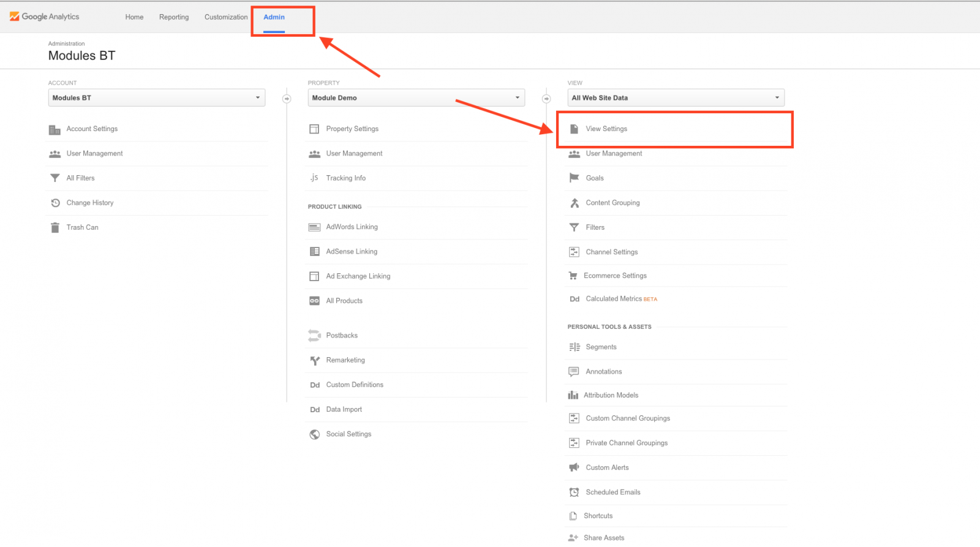Image resolution: width=980 pixels, height=547 pixels.
Task: Click the Google Analytics logo
Action: tap(44, 17)
